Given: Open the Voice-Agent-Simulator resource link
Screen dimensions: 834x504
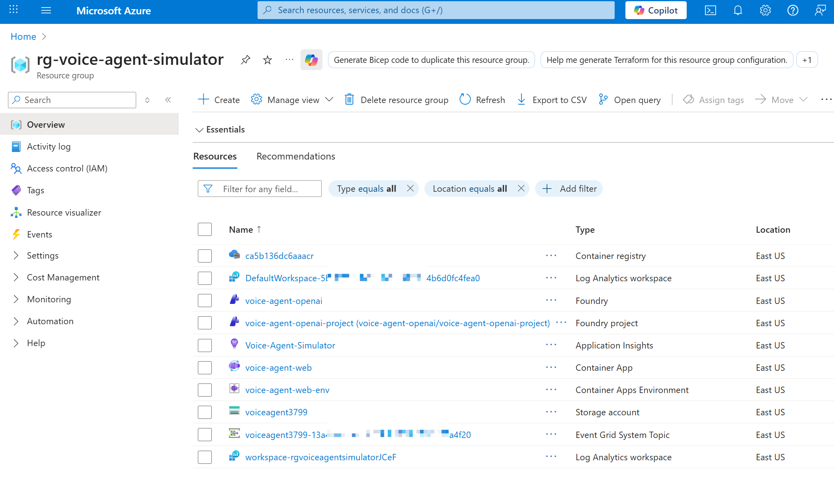Looking at the screenshot, I should 290,345.
